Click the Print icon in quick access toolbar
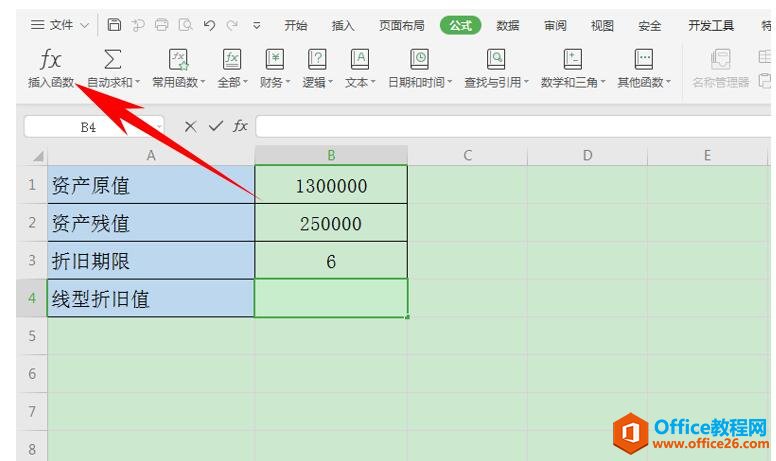The width and height of the screenshot is (776, 461). pyautogui.click(x=161, y=25)
